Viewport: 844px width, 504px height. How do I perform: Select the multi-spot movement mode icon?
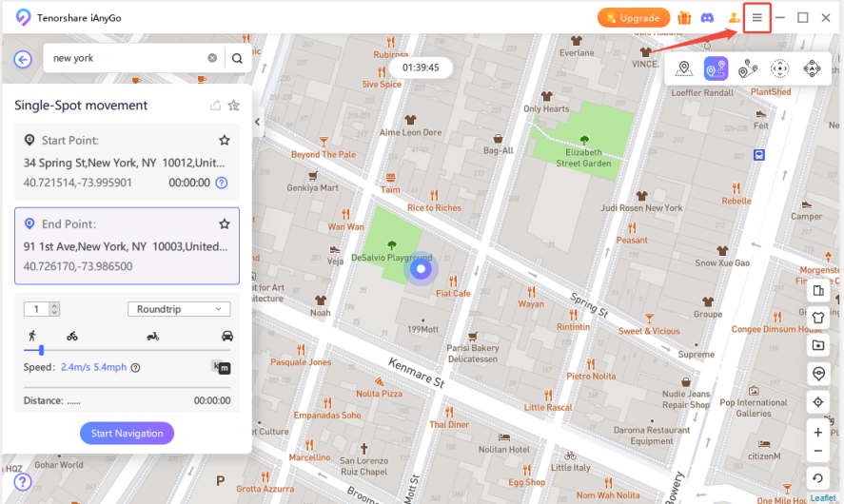click(x=748, y=68)
